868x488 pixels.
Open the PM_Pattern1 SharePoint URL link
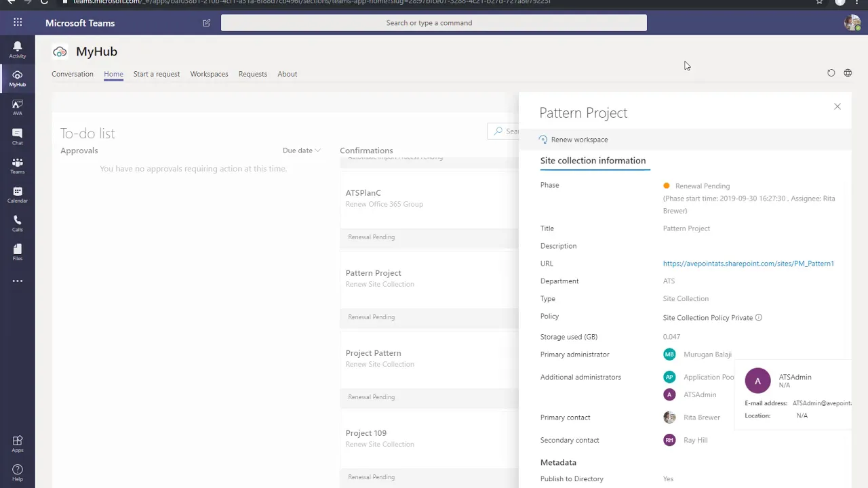(x=749, y=264)
